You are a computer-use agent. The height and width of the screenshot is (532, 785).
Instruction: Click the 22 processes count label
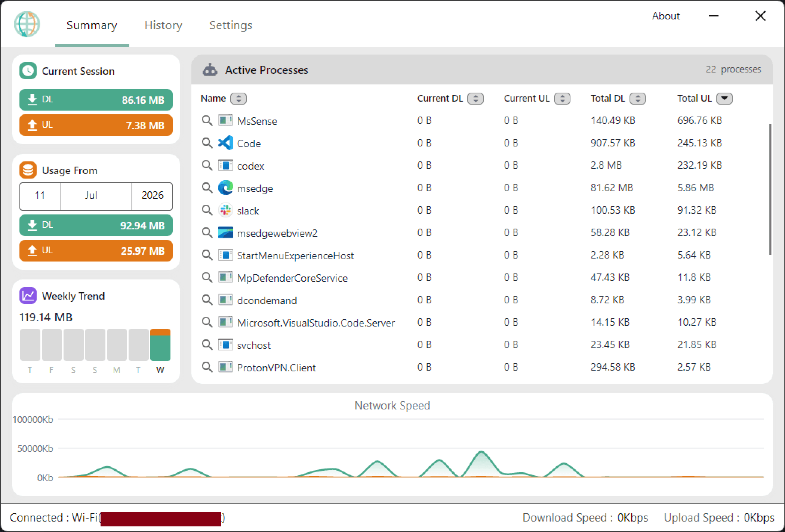(x=733, y=69)
